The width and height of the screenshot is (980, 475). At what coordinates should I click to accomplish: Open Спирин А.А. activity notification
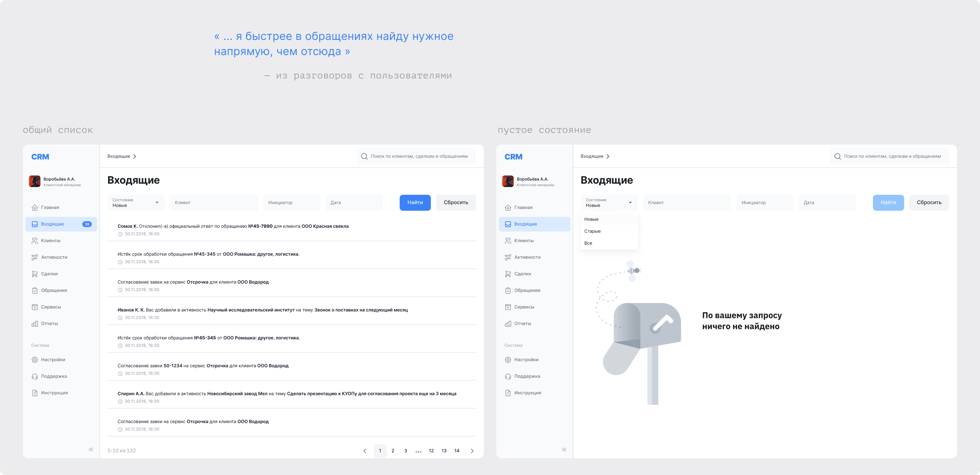(291, 397)
